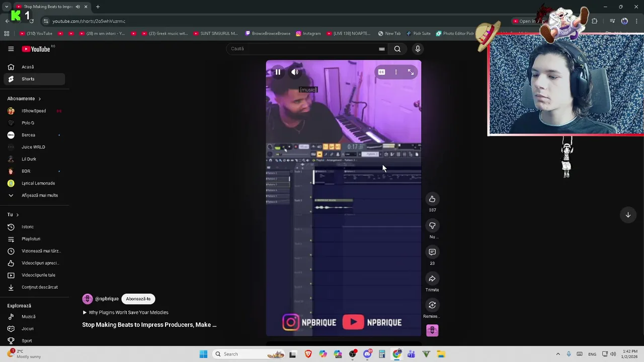
Task: Open the system volume control
Action: click(613, 354)
